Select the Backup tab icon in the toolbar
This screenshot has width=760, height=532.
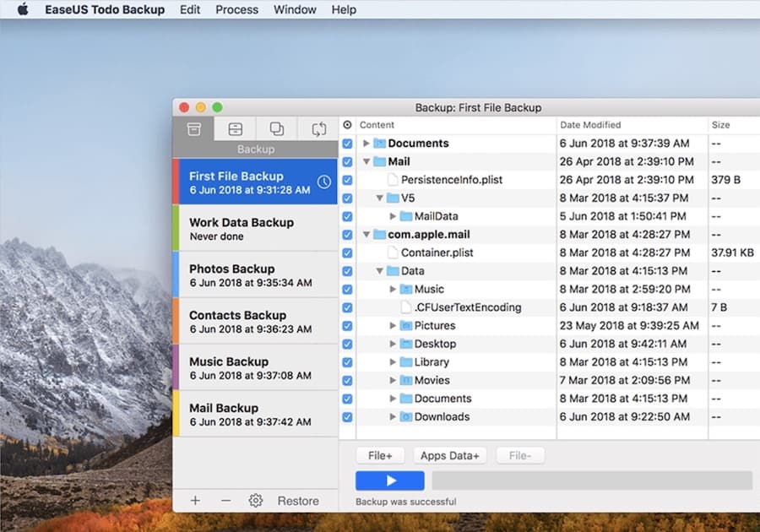pos(195,128)
